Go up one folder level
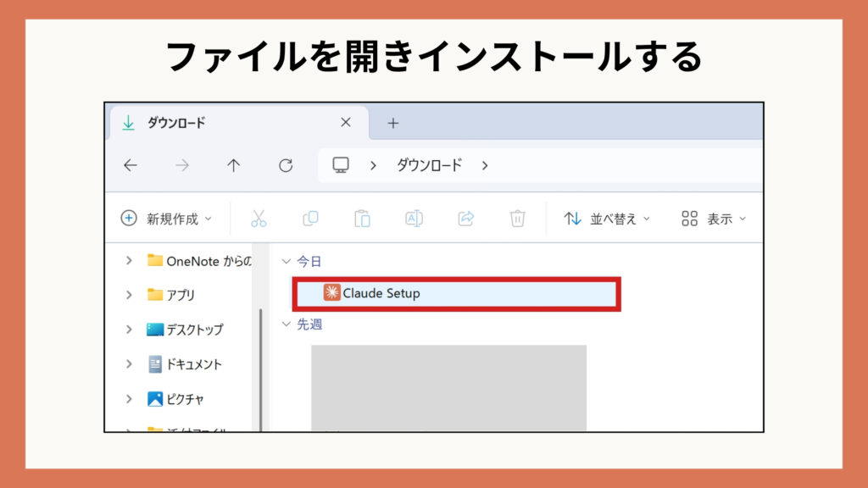Viewport: 868px width, 488px height. pos(234,165)
